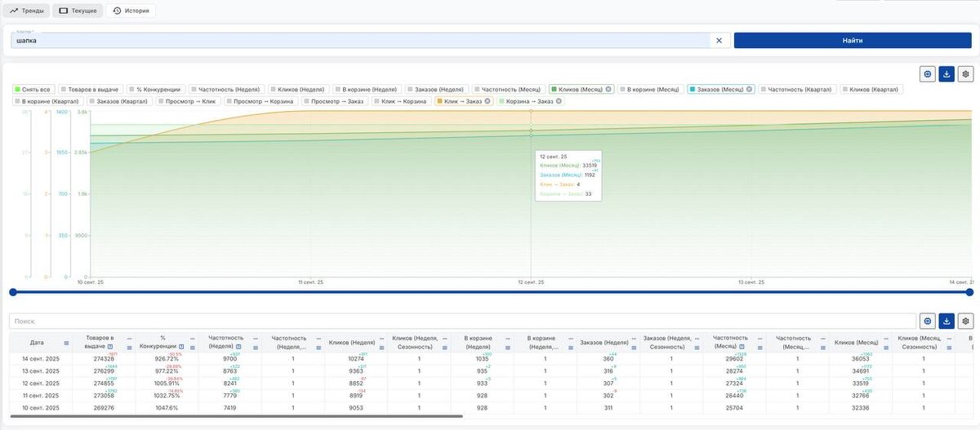Clear the шапка search query with X
Viewport: 980px width, 430px height.
point(719,40)
